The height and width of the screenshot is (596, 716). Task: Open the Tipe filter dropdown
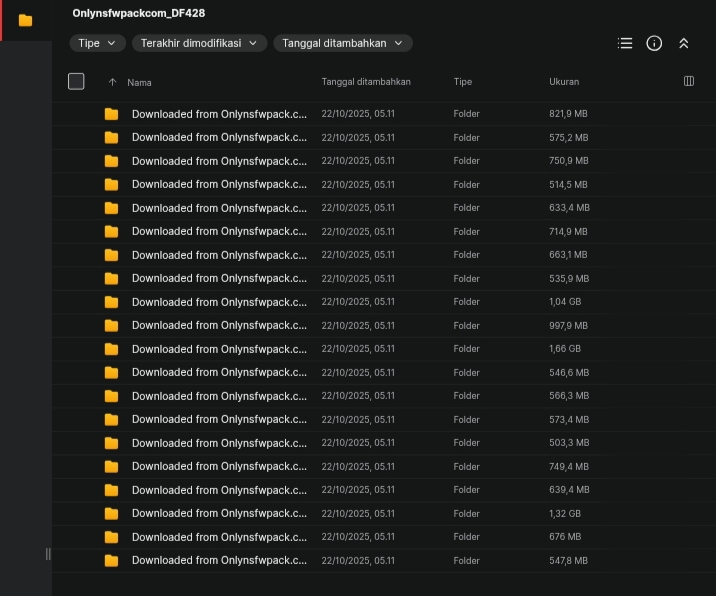tap(98, 43)
